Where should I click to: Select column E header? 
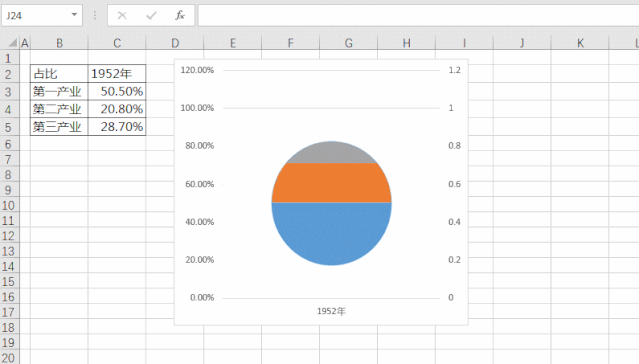(233, 43)
